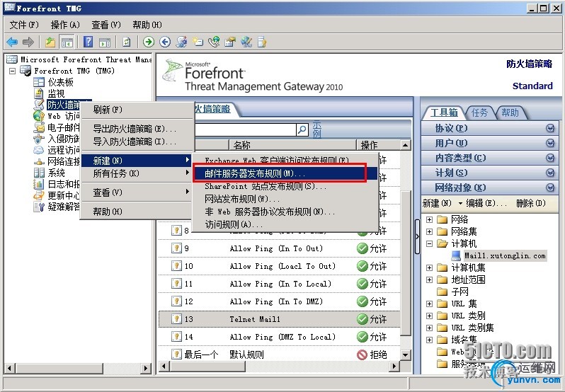565x392 pixels.
Task: Click red deny icon on default rule
Action: [362, 354]
